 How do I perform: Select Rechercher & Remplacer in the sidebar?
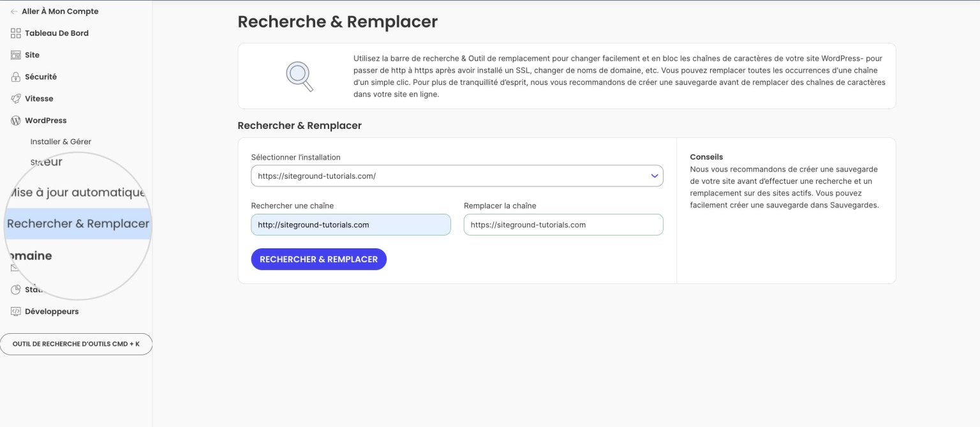point(78,224)
